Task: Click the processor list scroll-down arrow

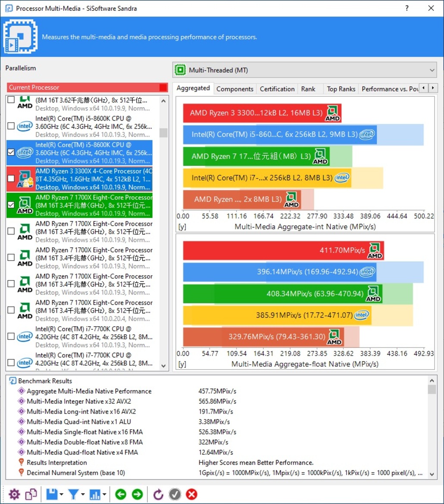Action: (163, 366)
